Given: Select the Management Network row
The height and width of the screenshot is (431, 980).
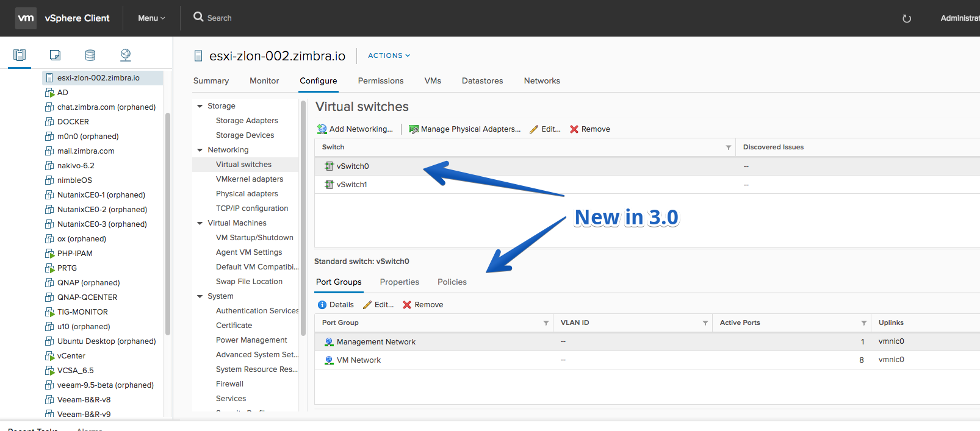Looking at the screenshot, I should point(647,342).
